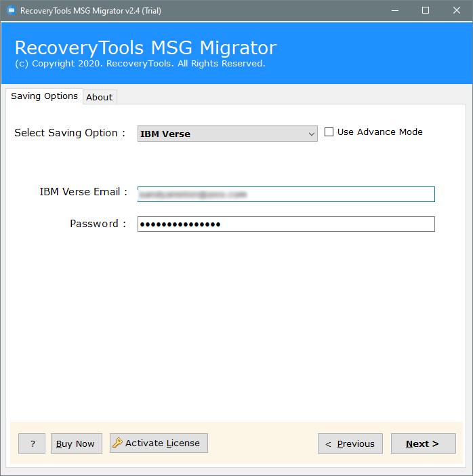Click the Buy Now button
The height and width of the screenshot is (476, 473).
coord(76,443)
